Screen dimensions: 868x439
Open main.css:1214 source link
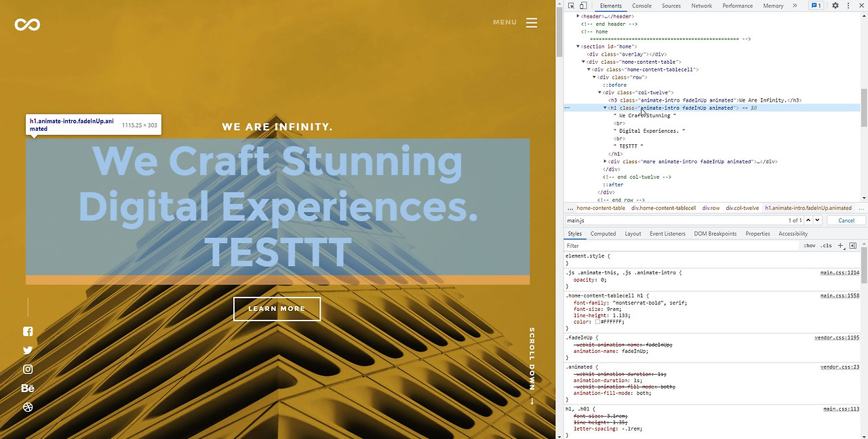[x=840, y=272]
